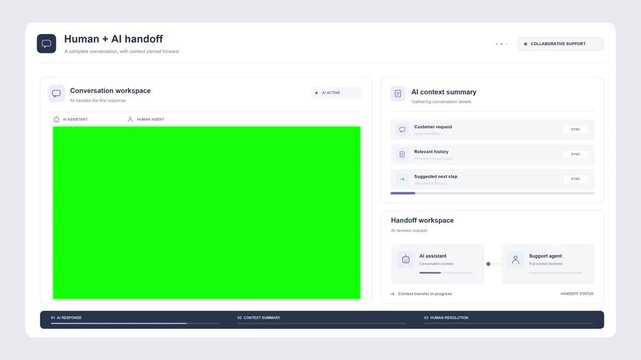The width and height of the screenshot is (641, 360).
Task: Click the Customer request chat icon
Action: (x=402, y=130)
